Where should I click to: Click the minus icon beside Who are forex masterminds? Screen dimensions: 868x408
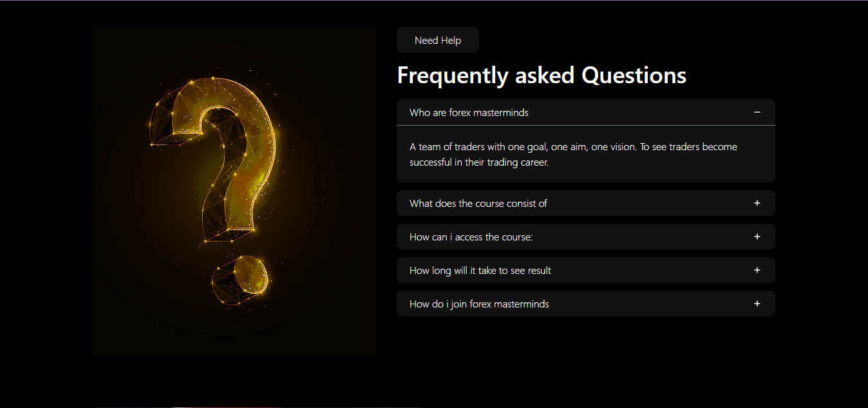pyautogui.click(x=757, y=112)
